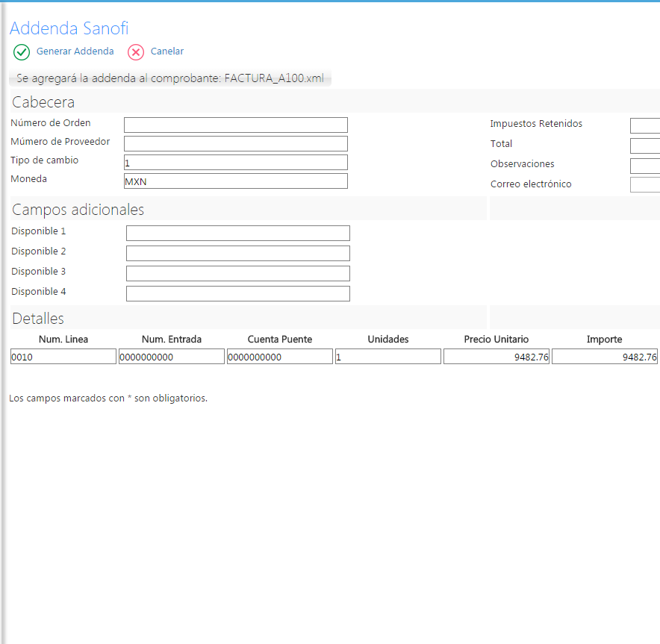This screenshot has height=644, width=660.
Task: Click the Cabecera section heading
Action: click(43, 102)
